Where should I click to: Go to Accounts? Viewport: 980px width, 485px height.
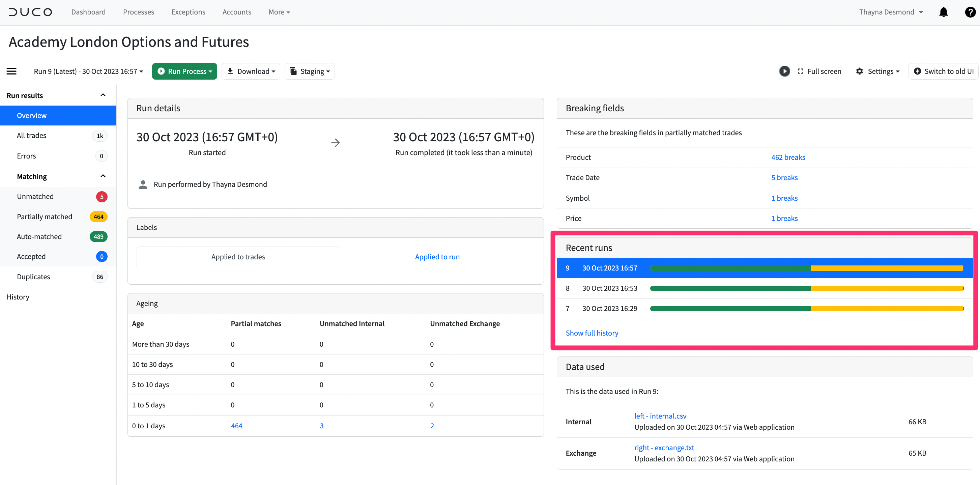coord(237,12)
